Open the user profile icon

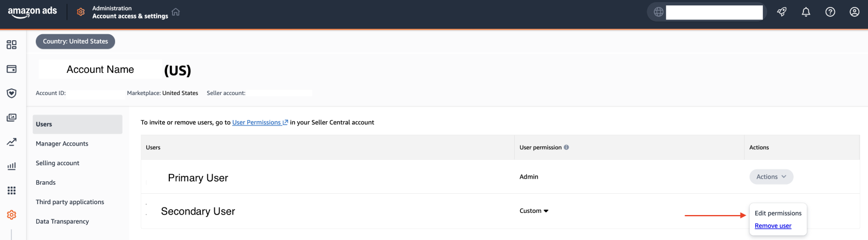[x=854, y=12]
